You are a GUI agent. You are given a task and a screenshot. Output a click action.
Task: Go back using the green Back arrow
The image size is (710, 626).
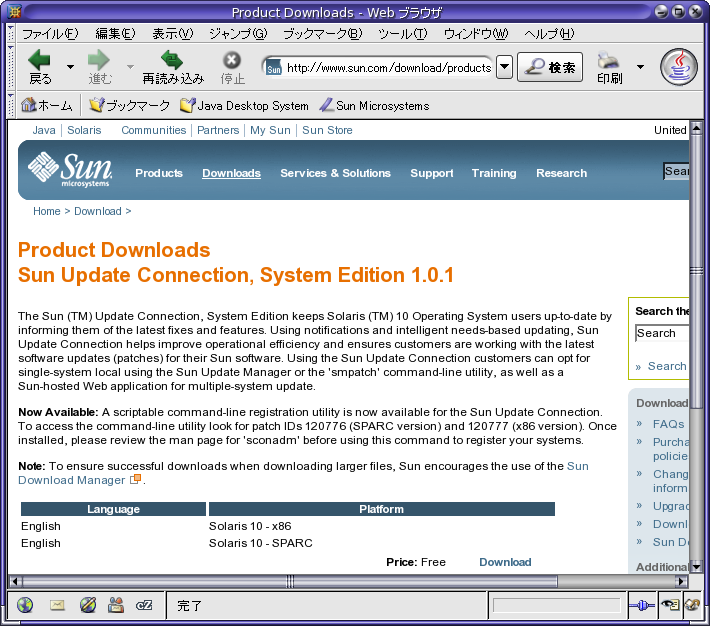pos(39,60)
